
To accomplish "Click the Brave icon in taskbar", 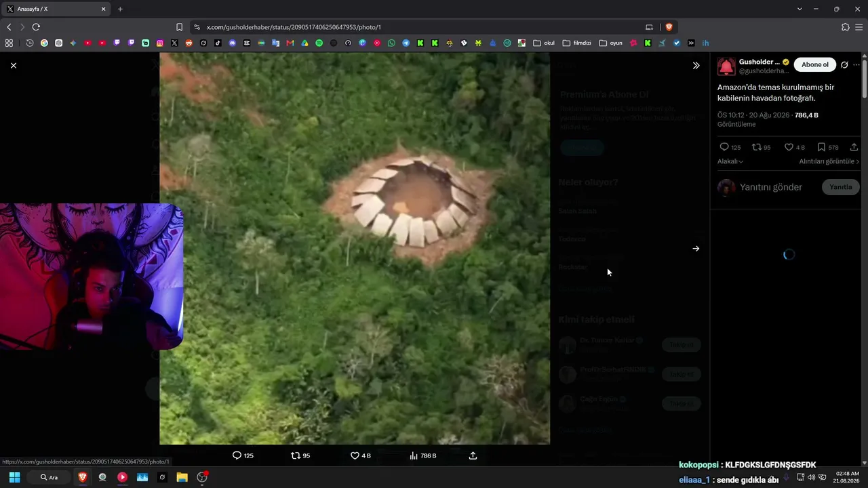I will [83, 477].
